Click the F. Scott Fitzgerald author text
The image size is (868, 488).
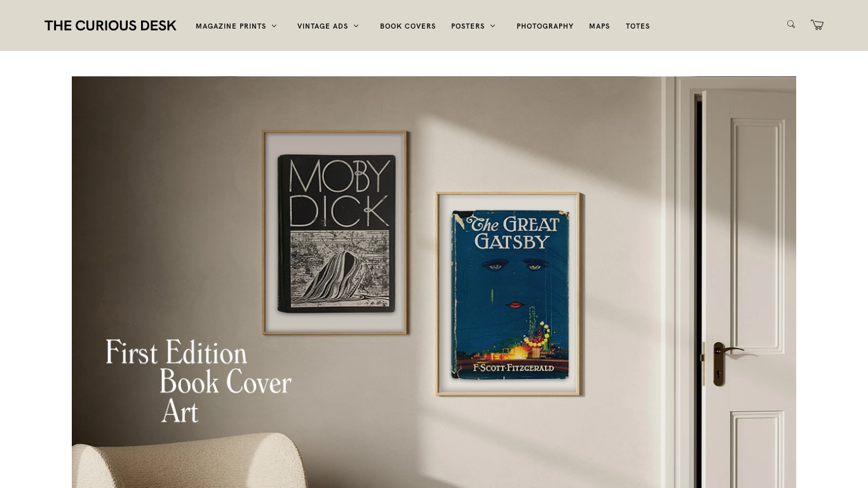tap(513, 368)
